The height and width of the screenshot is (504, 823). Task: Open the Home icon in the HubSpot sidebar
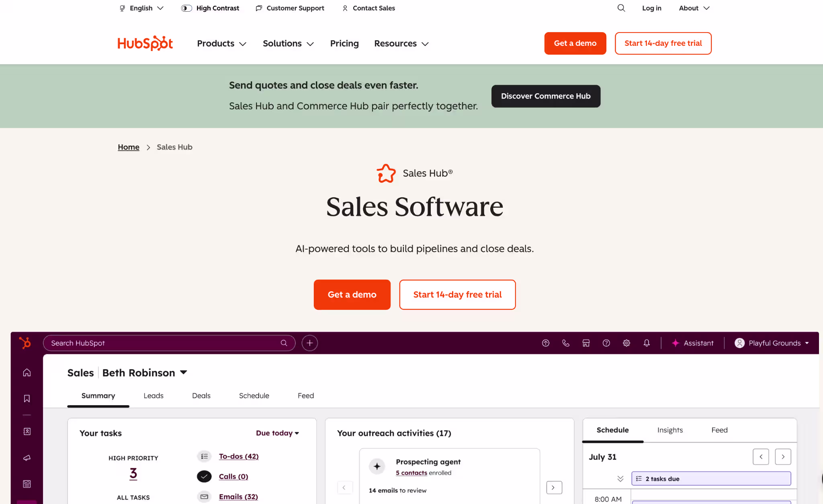[x=27, y=372]
